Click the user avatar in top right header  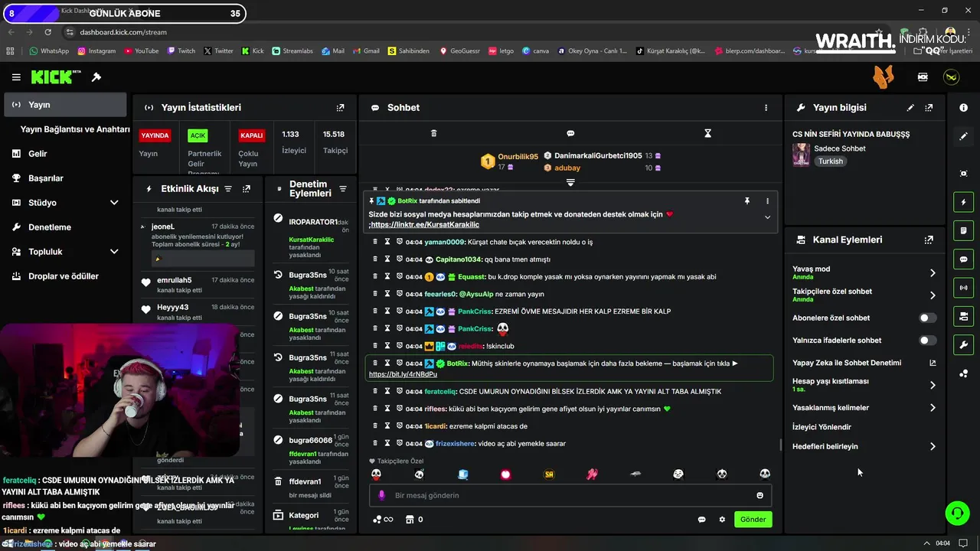point(951,77)
